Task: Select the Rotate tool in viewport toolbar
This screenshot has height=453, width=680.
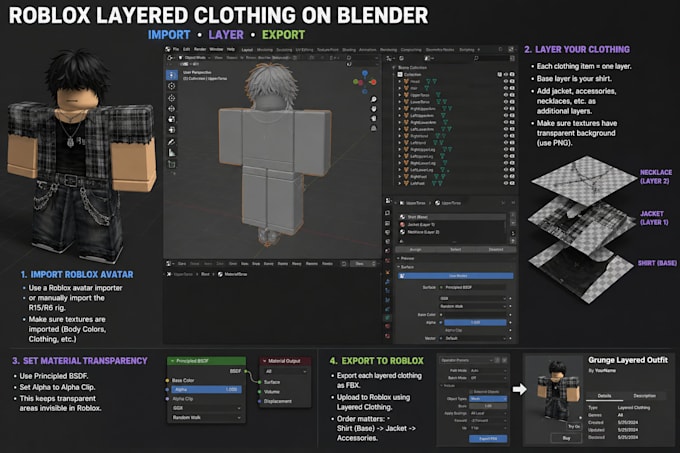Action: point(172,108)
